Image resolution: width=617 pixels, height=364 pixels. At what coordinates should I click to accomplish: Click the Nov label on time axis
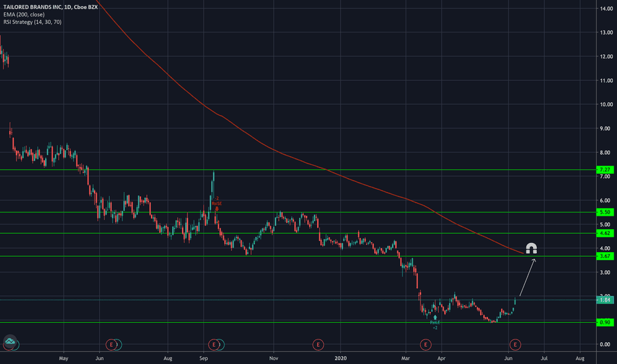coord(273,358)
